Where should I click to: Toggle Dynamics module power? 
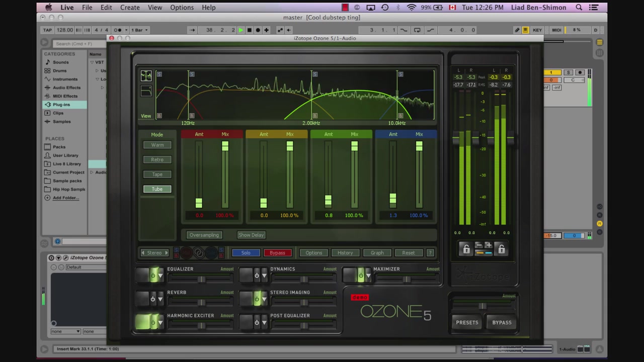tap(257, 275)
